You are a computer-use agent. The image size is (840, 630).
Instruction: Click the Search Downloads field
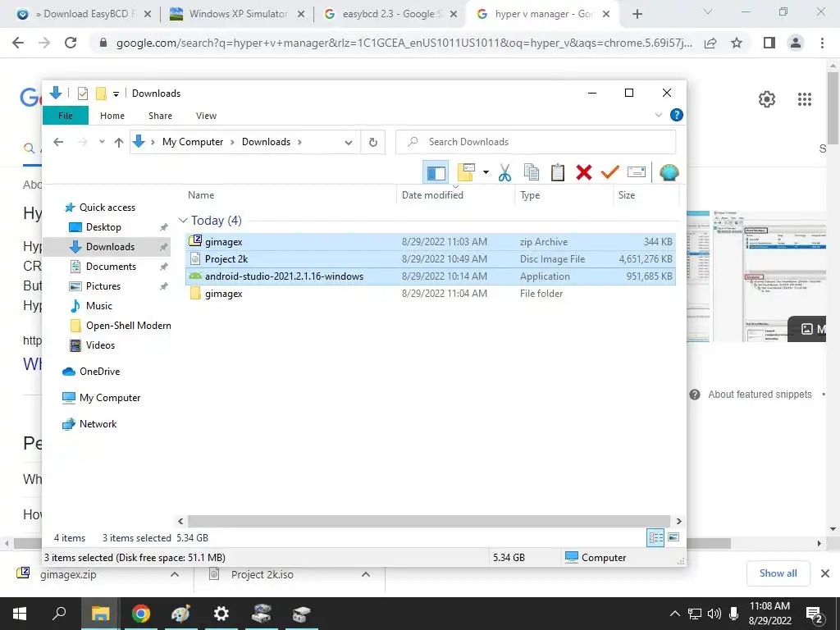click(536, 142)
